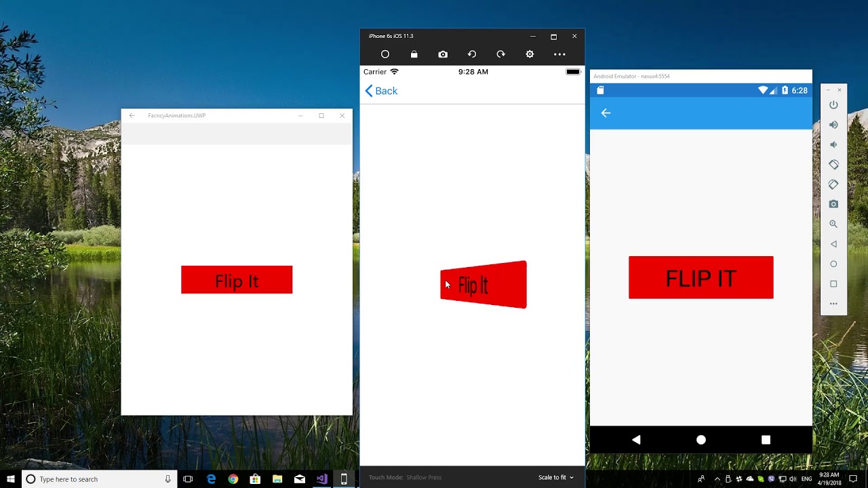Image resolution: width=868 pixels, height=488 pixels.
Task: Open volume control in system tray
Action: point(793,479)
